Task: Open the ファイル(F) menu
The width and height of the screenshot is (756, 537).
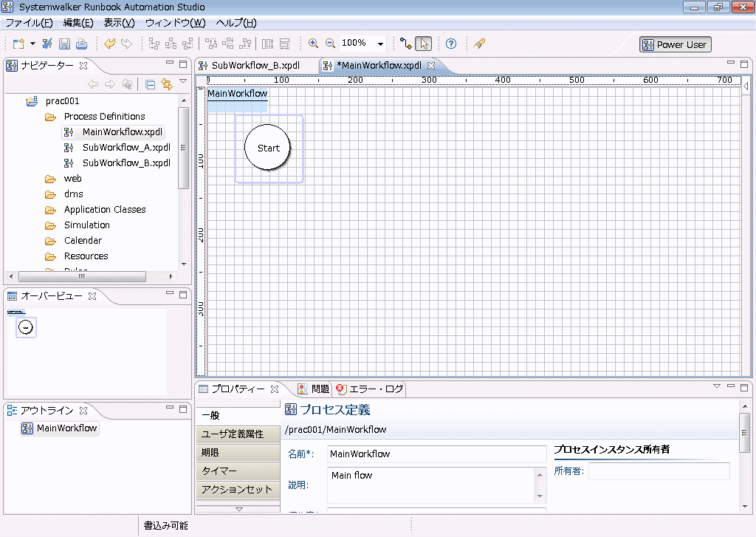Action: [29, 23]
